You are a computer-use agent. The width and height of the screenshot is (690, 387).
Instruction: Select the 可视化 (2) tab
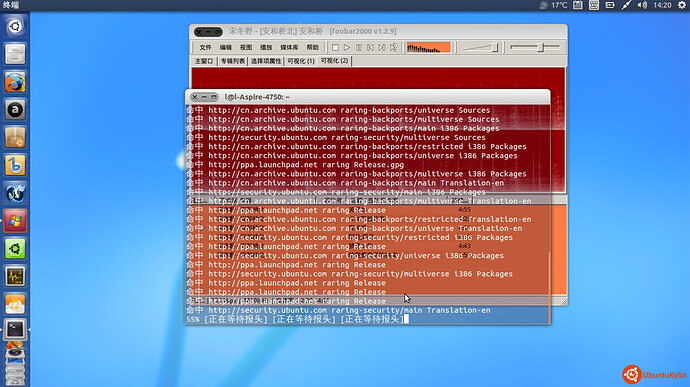(x=334, y=61)
